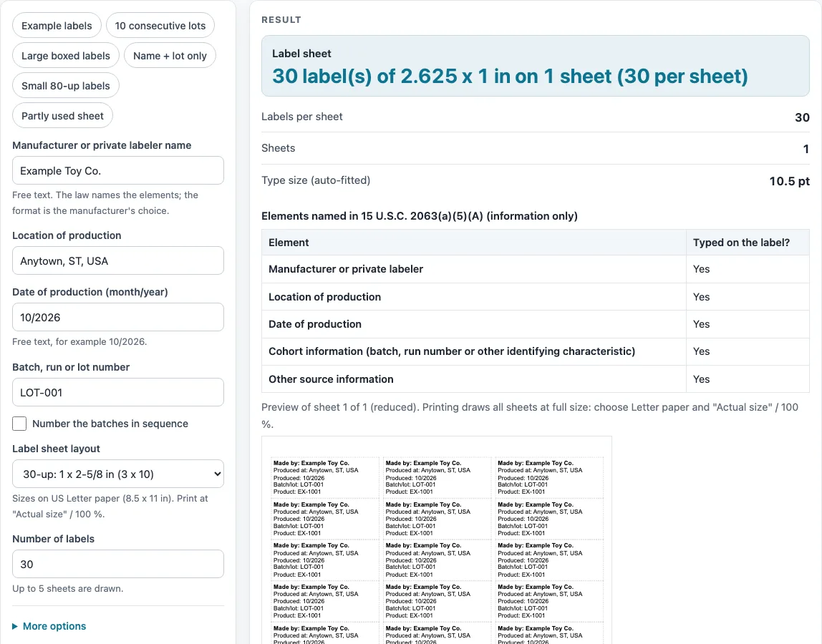The height and width of the screenshot is (644, 822).
Task: Enable Number the batches in sequence checkbox
Action: tap(19, 424)
